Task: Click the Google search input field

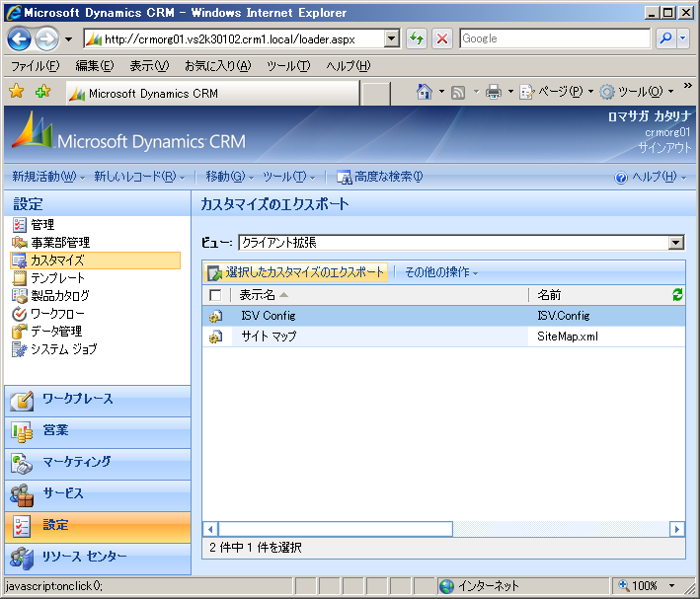Action: click(x=555, y=38)
